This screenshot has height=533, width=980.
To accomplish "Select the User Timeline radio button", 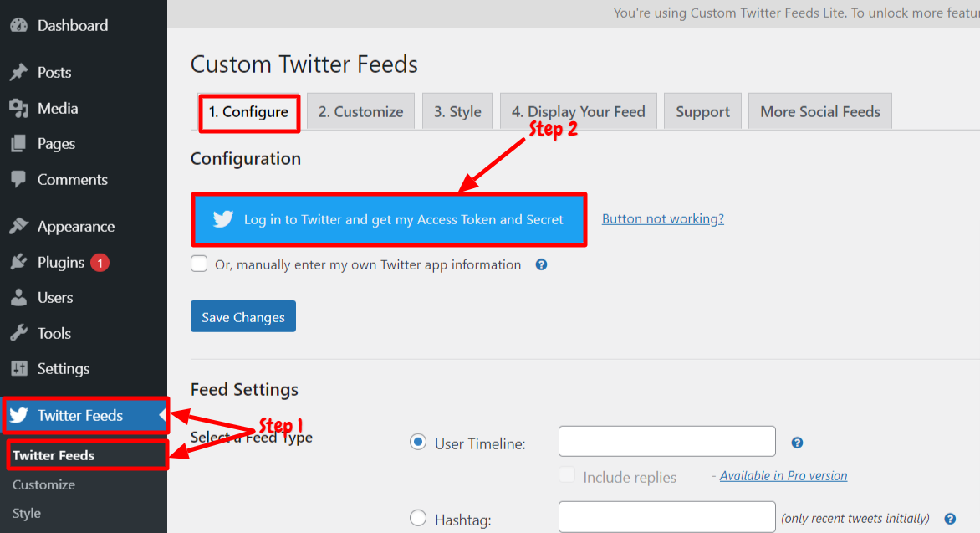I will pyautogui.click(x=418, y=443).
